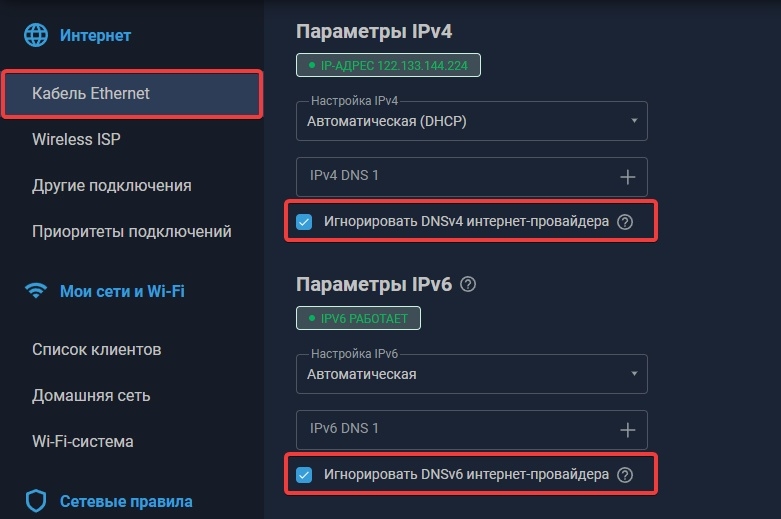Screen dimensions: 781x519
Task: Open the Настройка IPv4 dropdown
Action: (471, 122)
